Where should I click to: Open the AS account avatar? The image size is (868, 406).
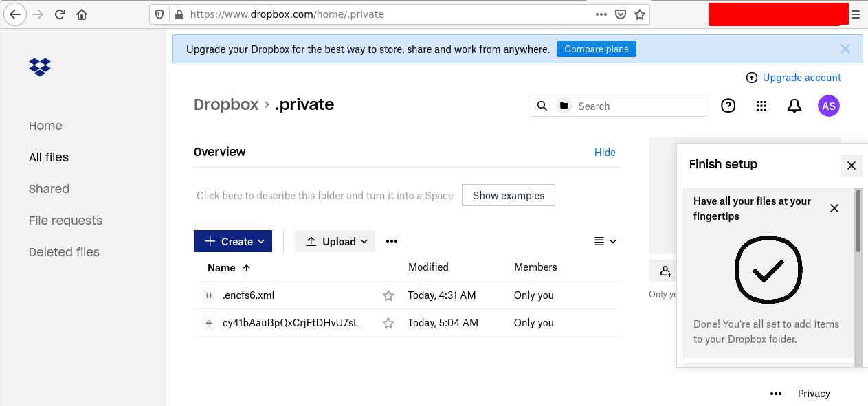(x=828, y=106)
